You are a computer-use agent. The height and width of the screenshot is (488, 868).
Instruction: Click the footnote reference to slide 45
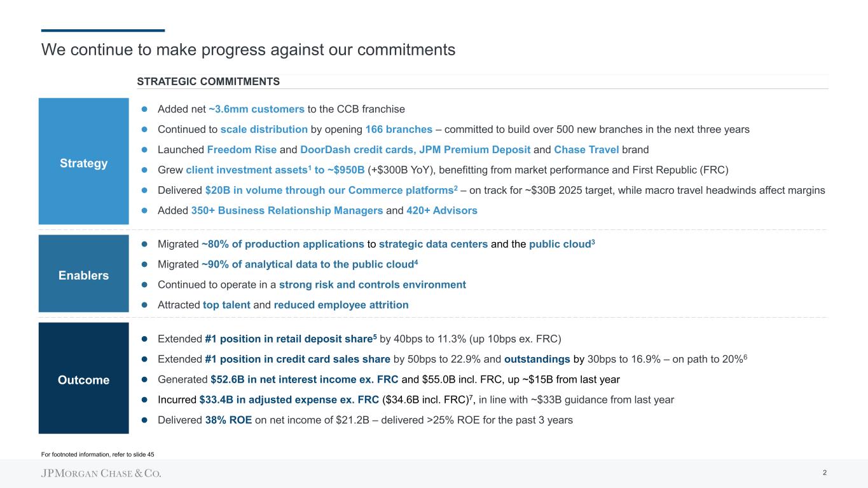pos(97,454)
